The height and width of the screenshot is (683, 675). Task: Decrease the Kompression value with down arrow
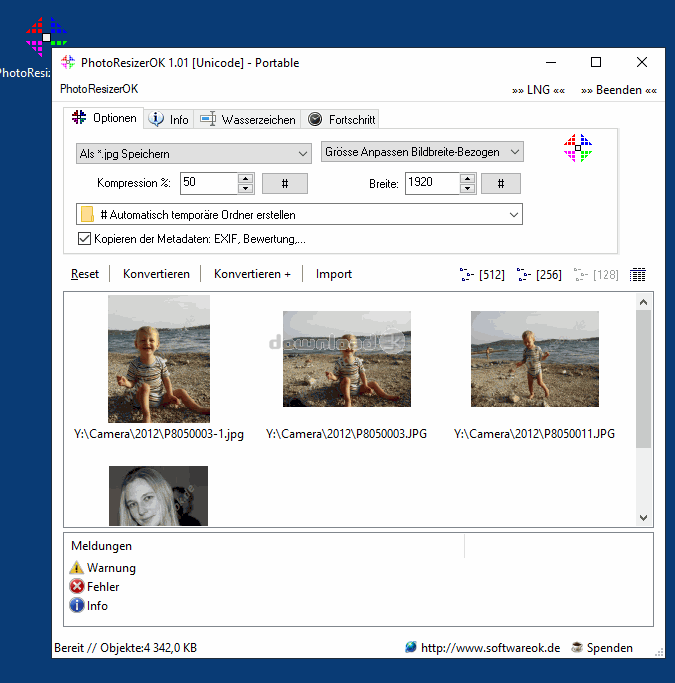click(x=246, y=188)
